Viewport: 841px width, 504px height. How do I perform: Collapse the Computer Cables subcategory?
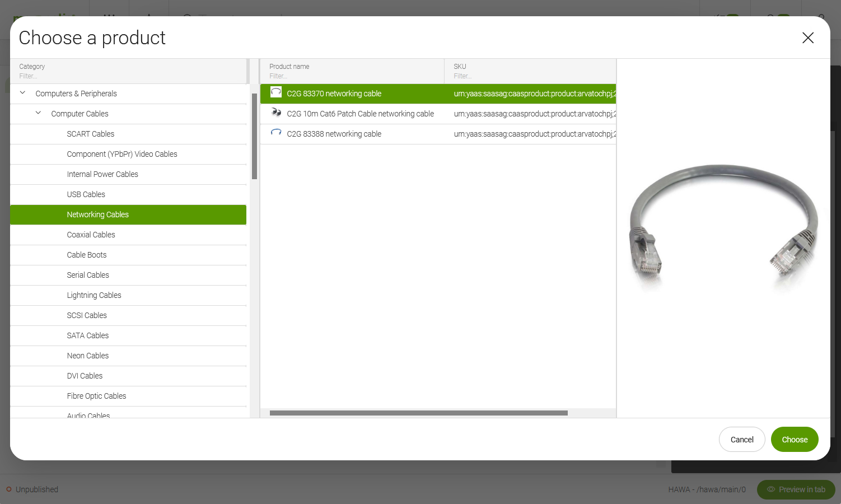click(39, 113)
